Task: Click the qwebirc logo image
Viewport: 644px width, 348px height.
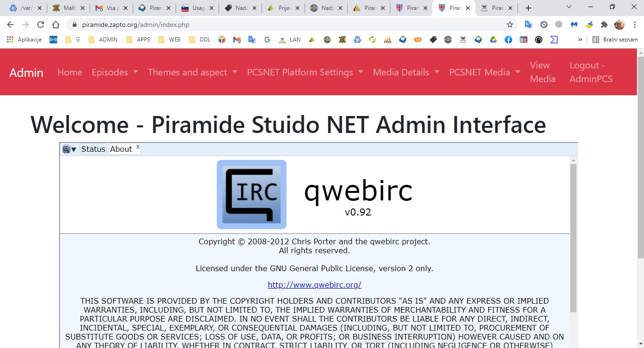Action: point(252,194)
